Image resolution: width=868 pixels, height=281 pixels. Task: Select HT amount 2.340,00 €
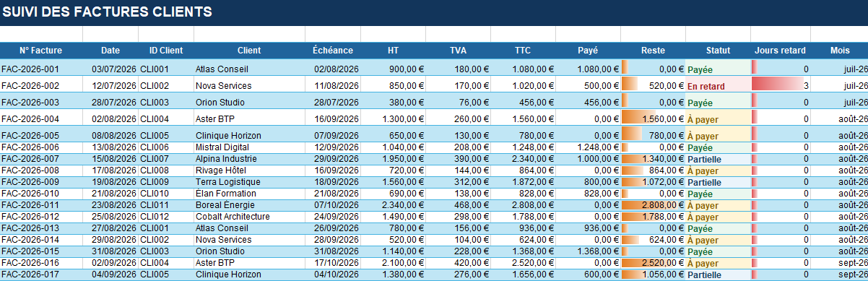pos(393,205)
